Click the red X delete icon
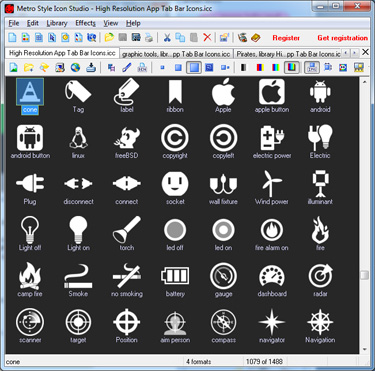 click(207, 37)
